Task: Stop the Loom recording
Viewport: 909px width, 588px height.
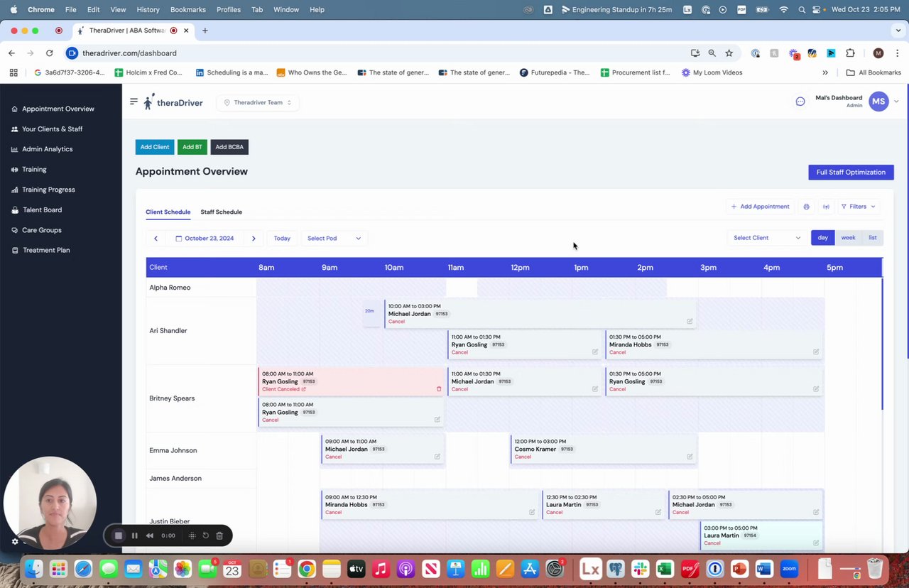Action: point(119,535)
